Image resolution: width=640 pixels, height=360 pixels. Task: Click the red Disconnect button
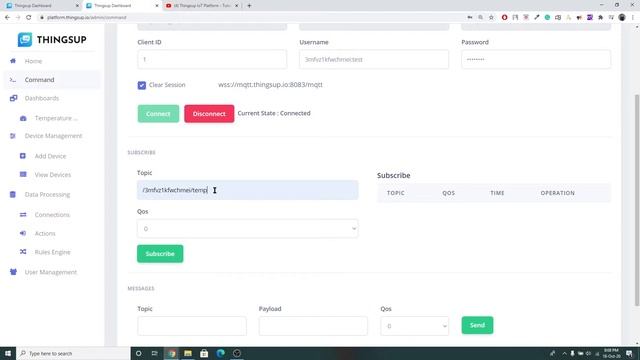209,113
